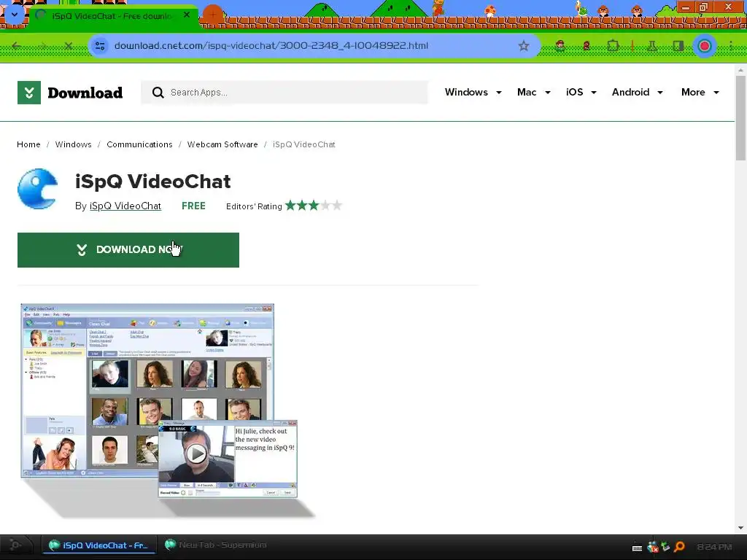Viewport: 747px width, 560px height.
Task: Go back to the previous page
Action: [17, 46]
